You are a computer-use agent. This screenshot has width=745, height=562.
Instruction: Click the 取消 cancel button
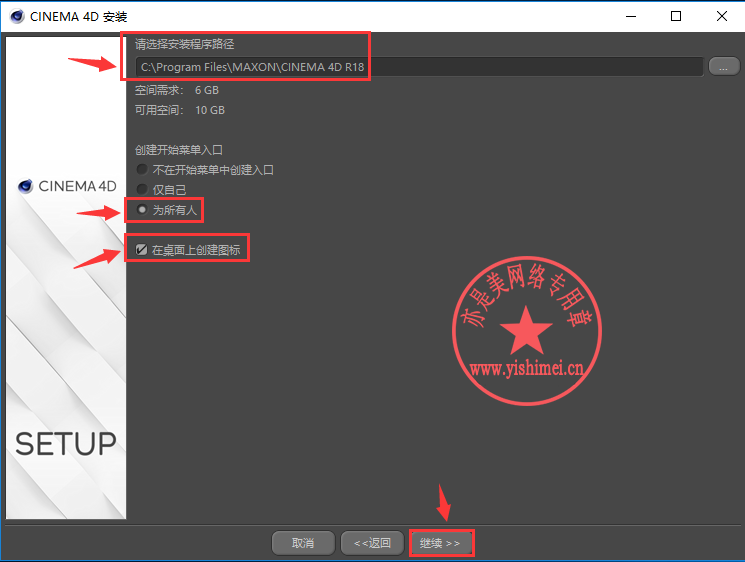(x=303, y=543)
